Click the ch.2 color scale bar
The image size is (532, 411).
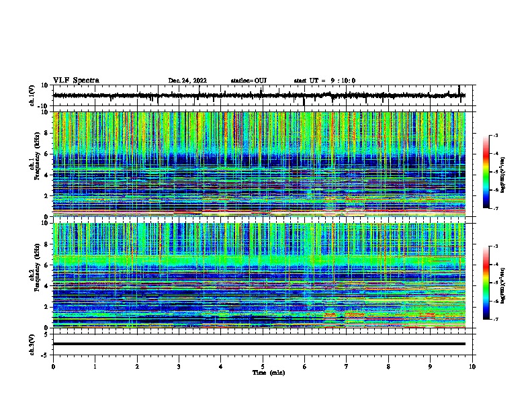point(486,283)
